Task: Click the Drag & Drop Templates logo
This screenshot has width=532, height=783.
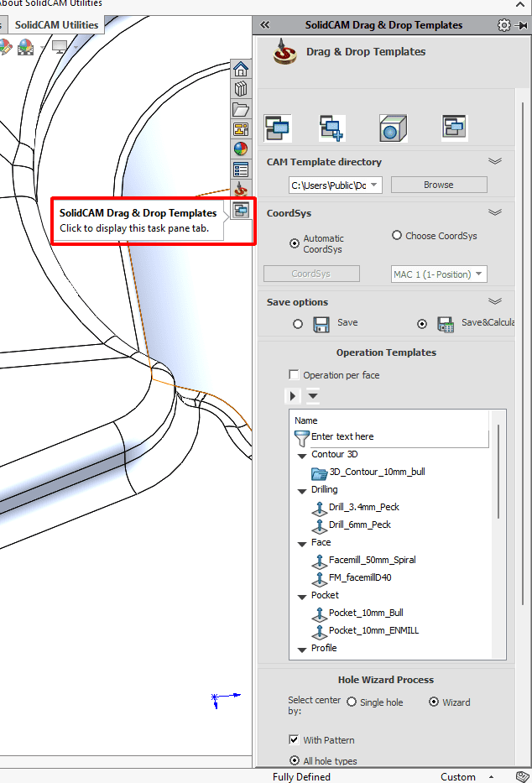Action: point(285,51)
